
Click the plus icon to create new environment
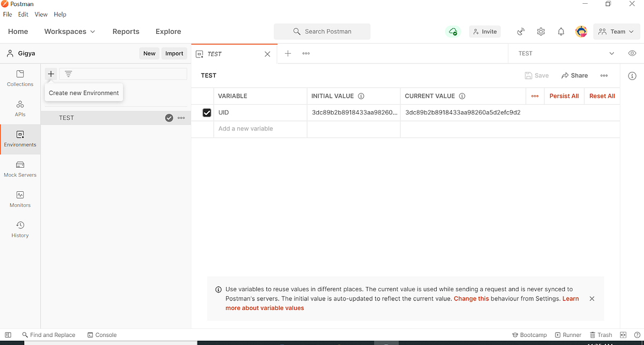pos(51,74)
